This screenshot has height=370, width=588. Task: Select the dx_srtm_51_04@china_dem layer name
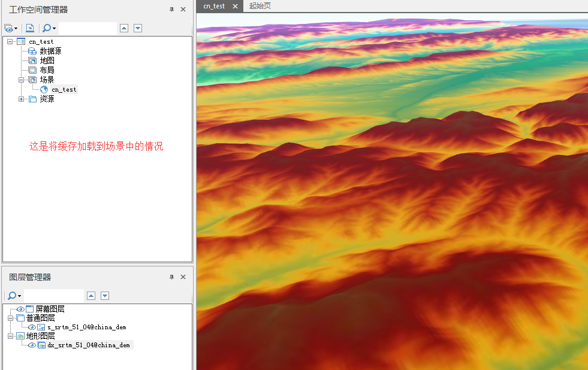coord(89,345)
